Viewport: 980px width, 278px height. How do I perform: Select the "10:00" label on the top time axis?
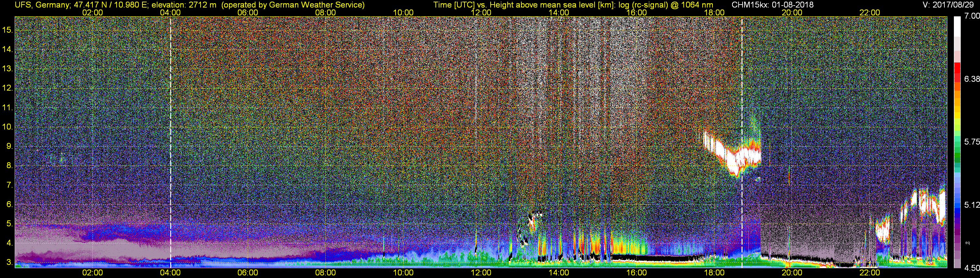pos(403,12)
